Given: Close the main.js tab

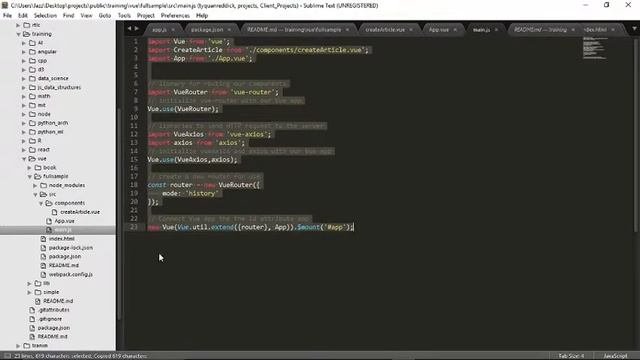Looking at the screenshot, I should pos(496,30).
